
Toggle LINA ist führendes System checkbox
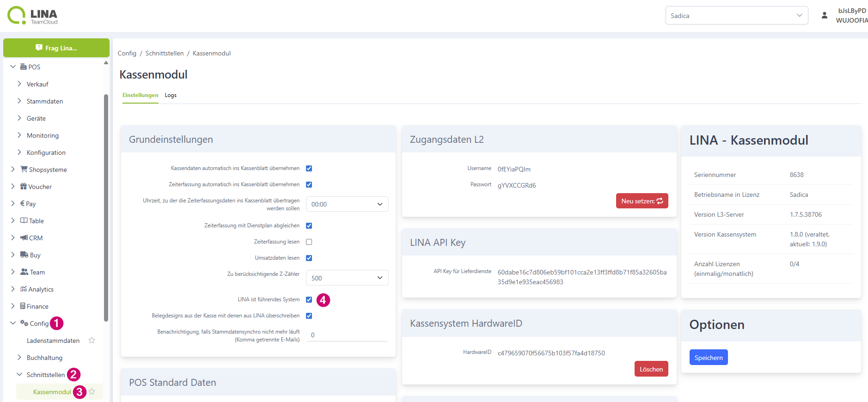pos(309,299)
